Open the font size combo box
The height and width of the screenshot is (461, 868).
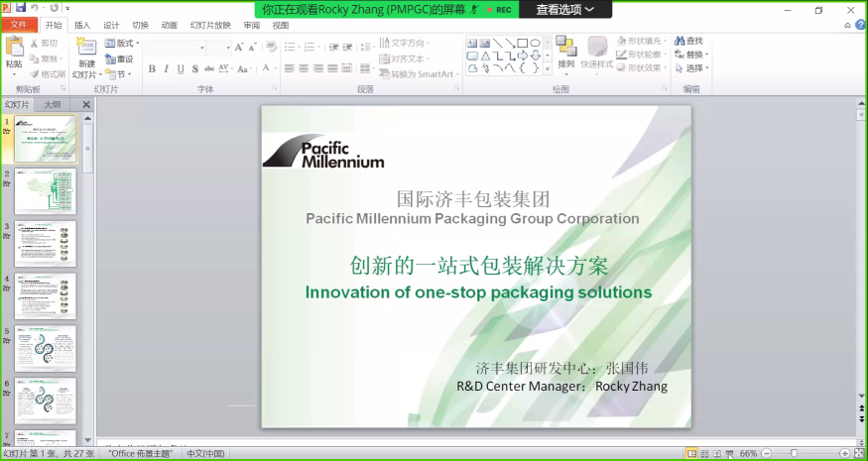pyautogui.click(x=220, y=48)
